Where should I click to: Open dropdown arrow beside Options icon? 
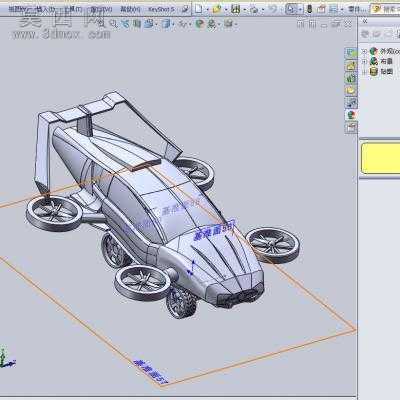(x=342, y=10)
